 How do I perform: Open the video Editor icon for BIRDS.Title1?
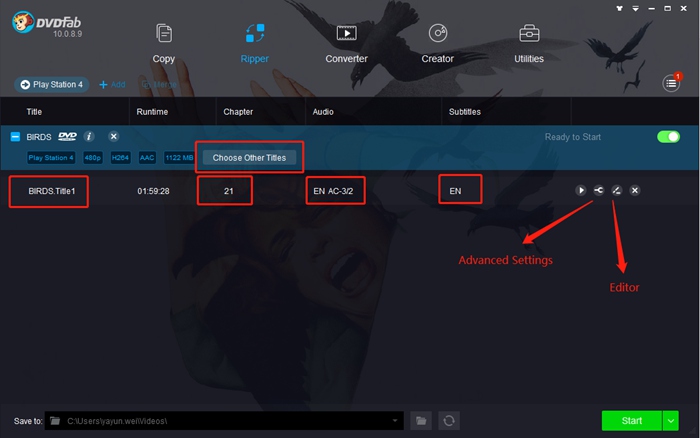coord(617,191)
